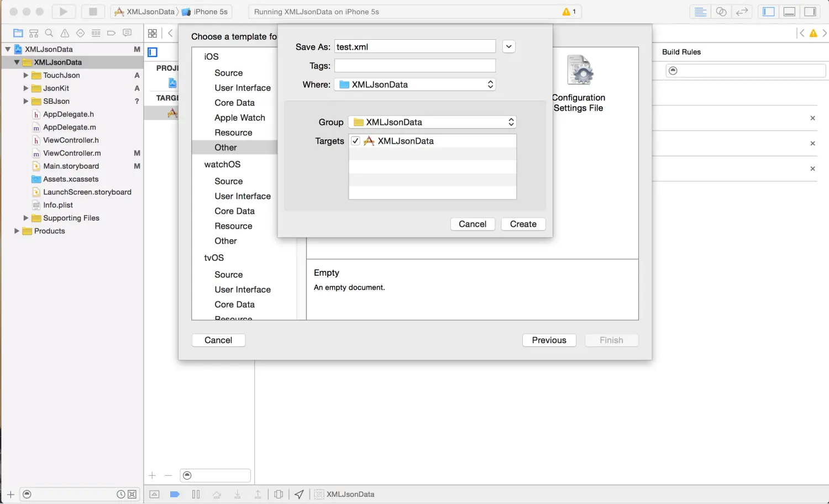The height and width of the screenshot is (504, 829).
Task: Click Create in the save dialog
Action: pyautogui.click(x=523, y=224)
